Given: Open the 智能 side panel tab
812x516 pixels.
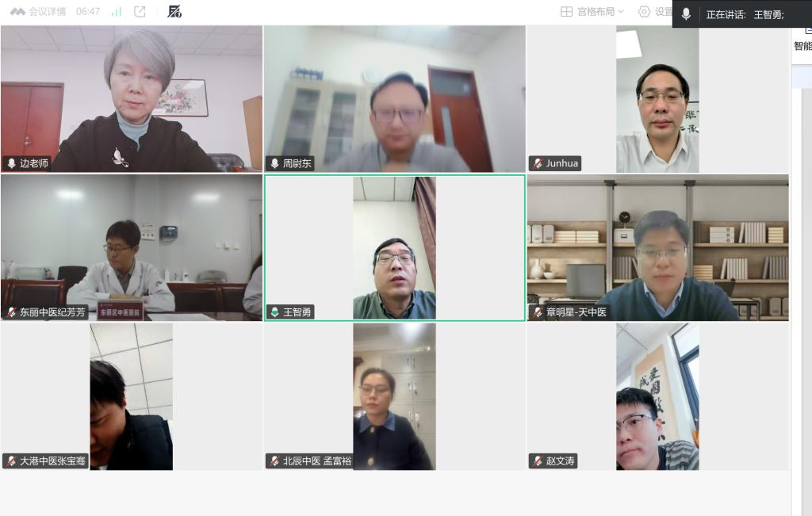Looking at the screenshot, I should [x=802, y=46].
